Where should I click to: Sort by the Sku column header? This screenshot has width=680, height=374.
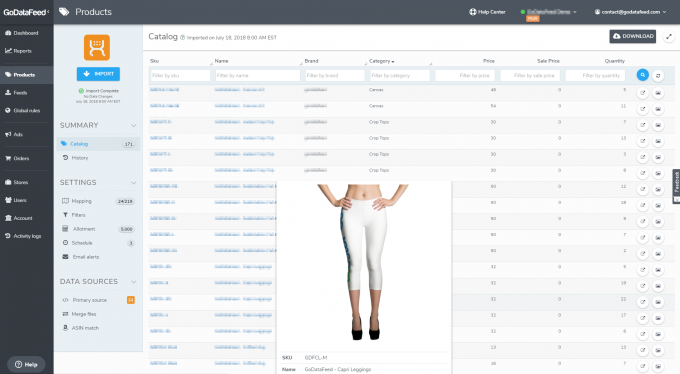[x=154, y=61]
